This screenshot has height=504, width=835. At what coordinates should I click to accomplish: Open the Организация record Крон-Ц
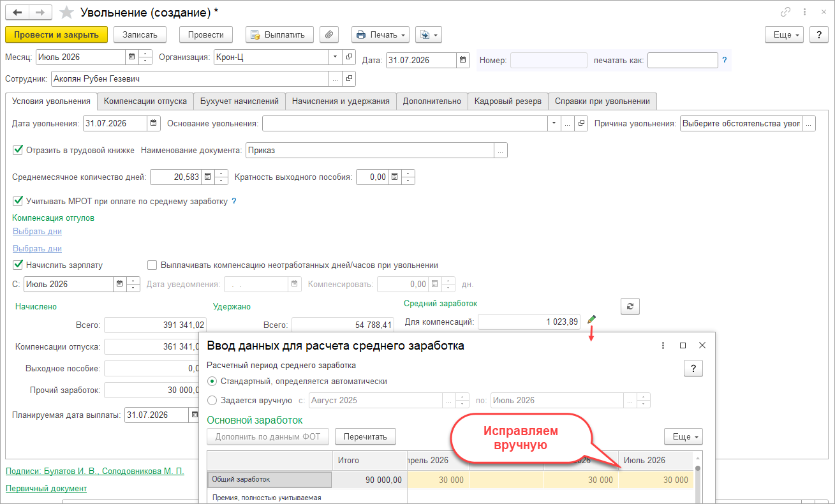point(349,57)
